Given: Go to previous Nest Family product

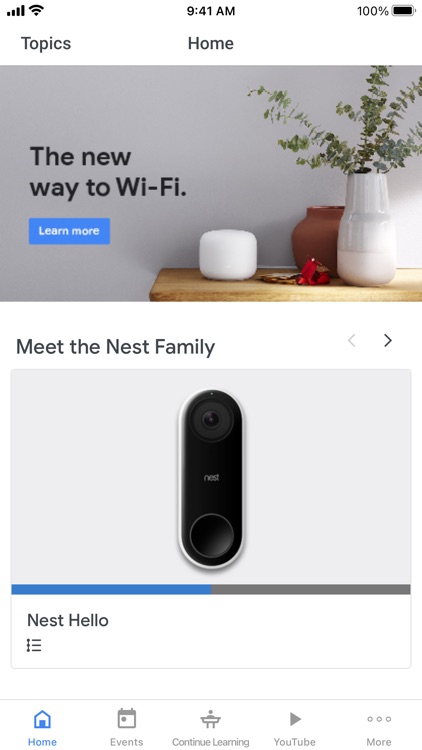Looking at the screenshot, I should point(352,341).
